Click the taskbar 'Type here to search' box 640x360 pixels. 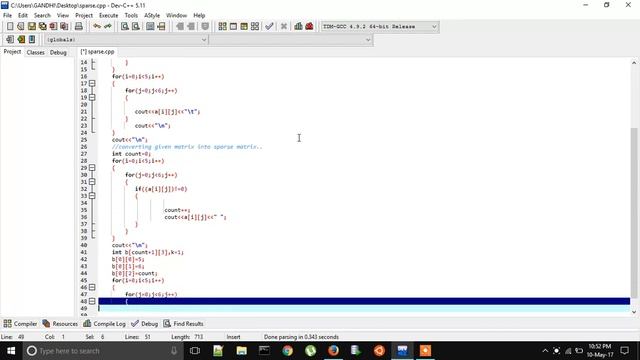click(102, 351)
